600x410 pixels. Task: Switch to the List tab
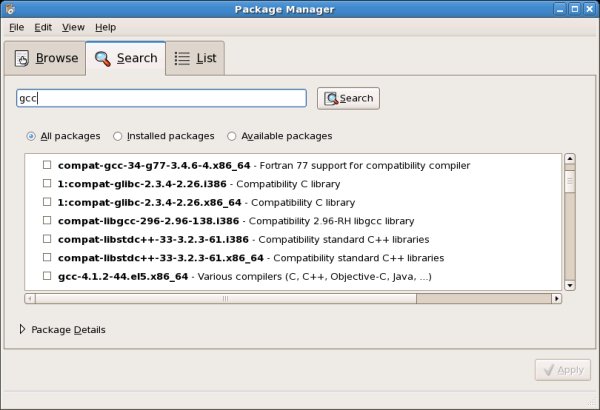(195, 59)
